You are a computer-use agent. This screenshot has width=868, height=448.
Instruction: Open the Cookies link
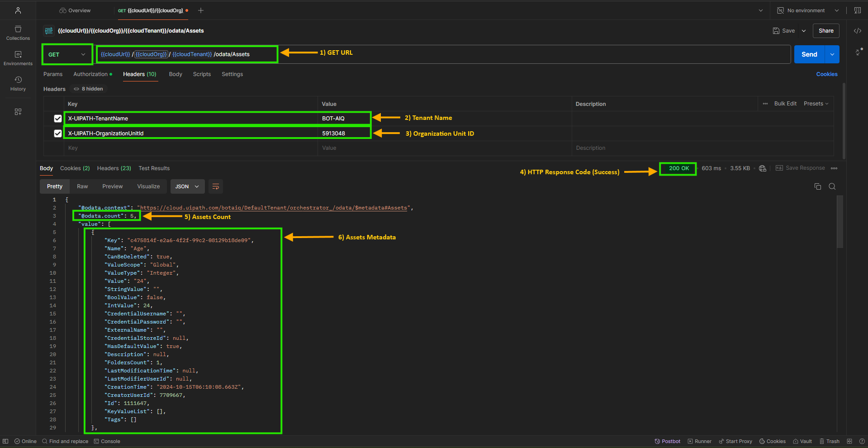coord(827,74)
